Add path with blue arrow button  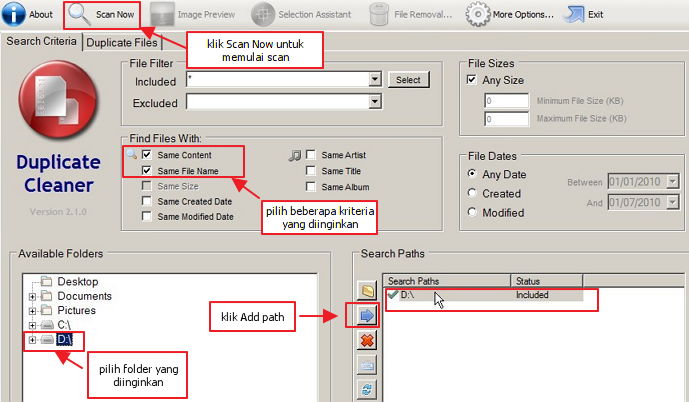[367, 315]
